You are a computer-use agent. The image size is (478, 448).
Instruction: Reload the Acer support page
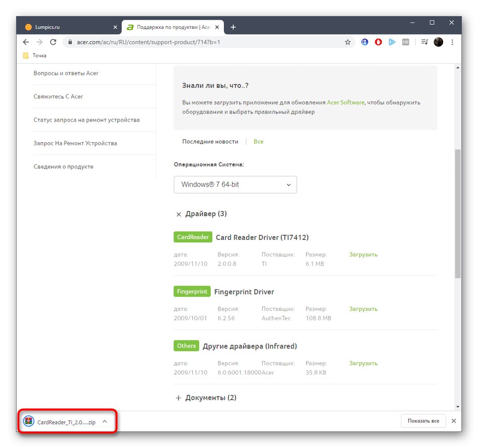[53, 42]
